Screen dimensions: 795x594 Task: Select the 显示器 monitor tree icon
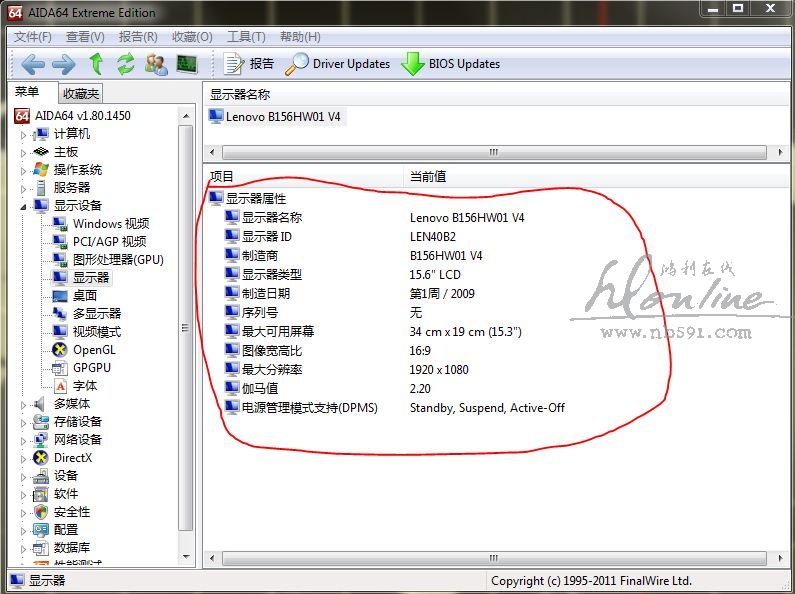[x=60, y=277]
